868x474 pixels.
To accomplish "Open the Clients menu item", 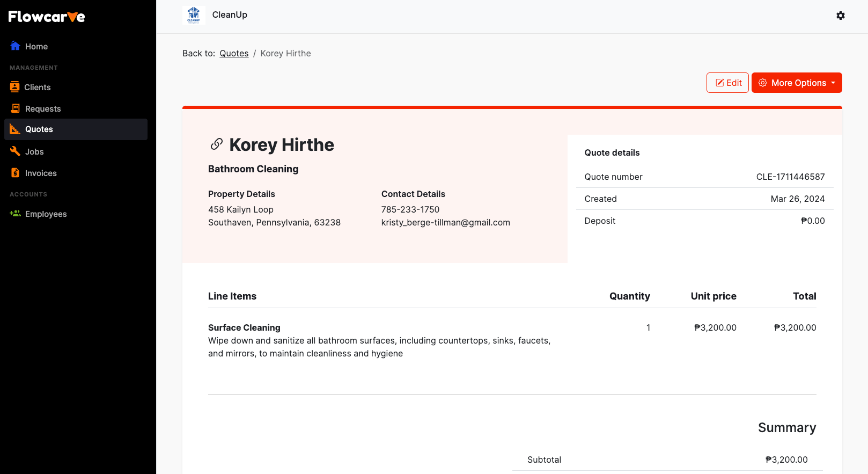I will (x=76, y=87).
